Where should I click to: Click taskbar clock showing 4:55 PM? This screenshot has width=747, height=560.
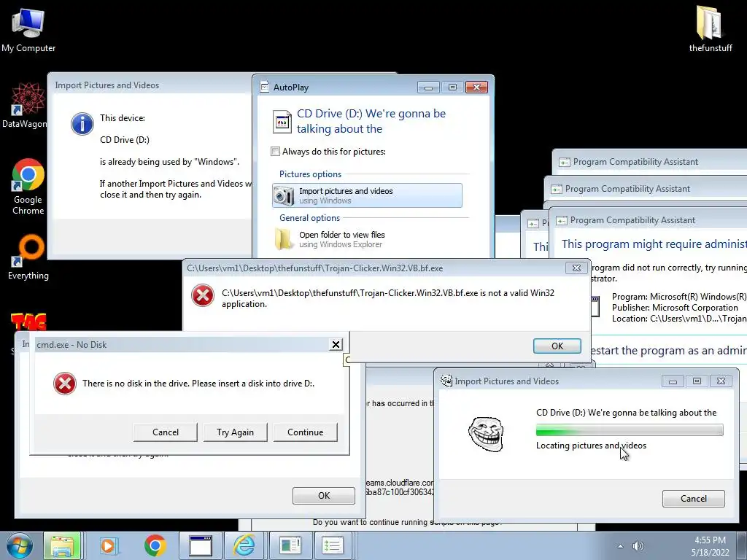[x=710, y=545]
